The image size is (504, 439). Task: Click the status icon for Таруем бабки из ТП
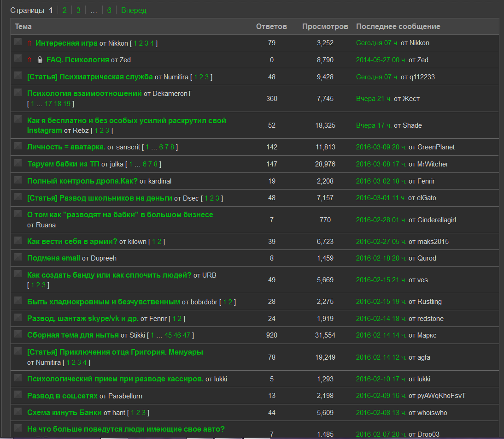pos(18,162)
